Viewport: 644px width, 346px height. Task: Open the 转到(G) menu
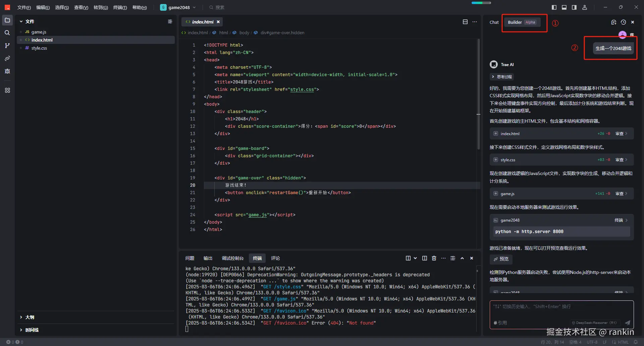pyautogui.click(x=101, y=7)
